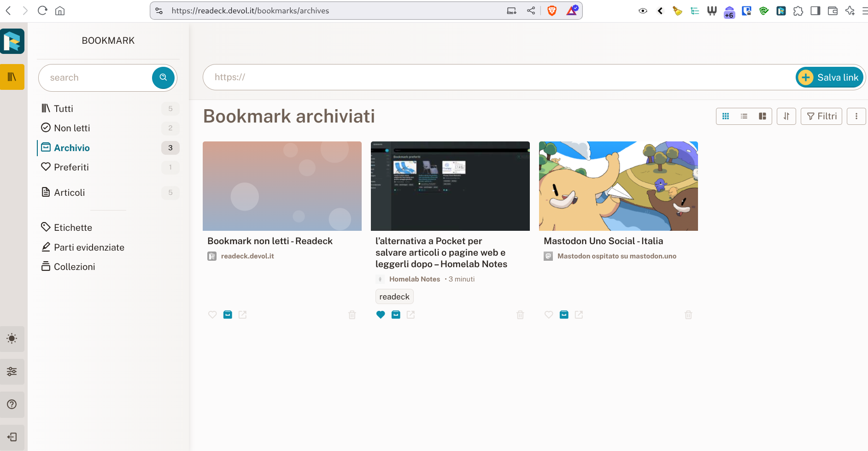Image resolution: width=868 pixels, height=451 pixels.
Task: Toggle archive on Mastodon Uno Social card
Action: (564, 315)
